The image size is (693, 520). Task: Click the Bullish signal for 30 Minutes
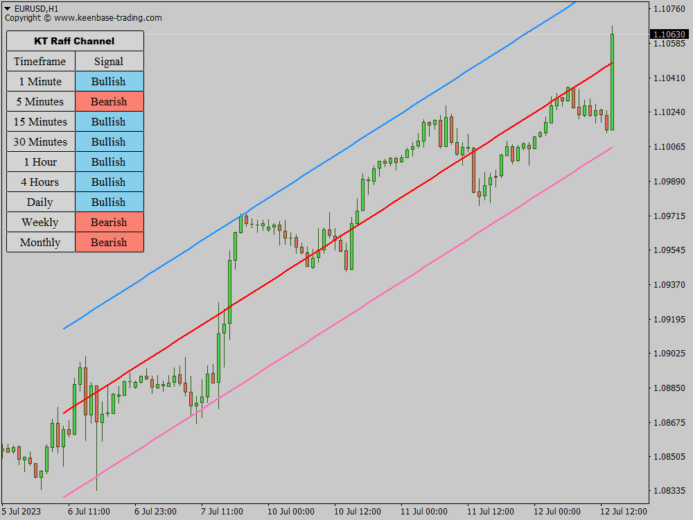(x=109, y=142)
